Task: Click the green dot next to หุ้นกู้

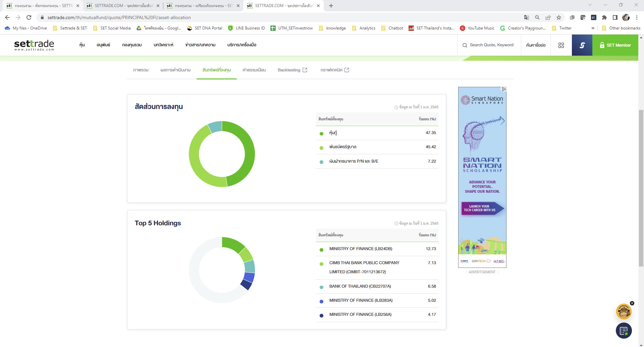Action: point(321,133)
